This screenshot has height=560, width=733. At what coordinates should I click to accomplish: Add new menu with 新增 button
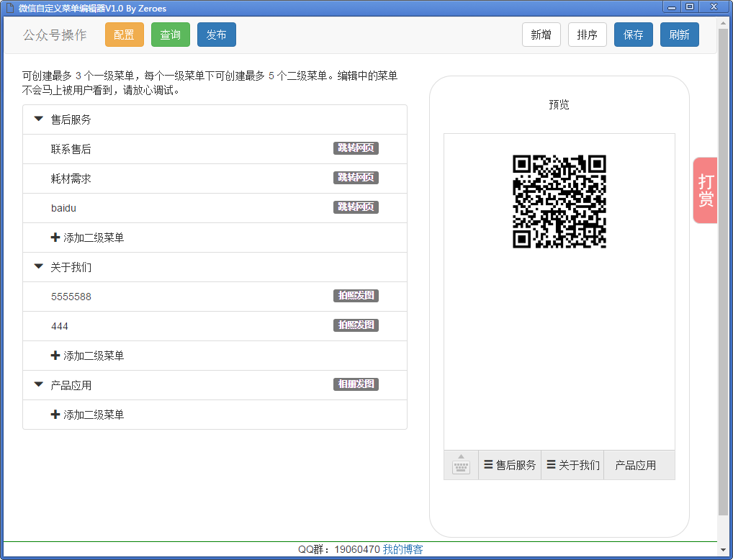click(x=541, y=35)
